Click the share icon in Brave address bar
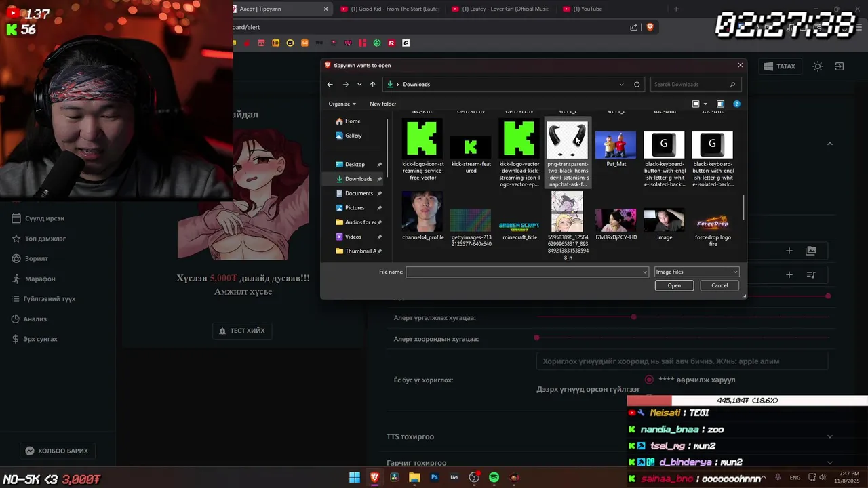868x488 pixels. 633,27
